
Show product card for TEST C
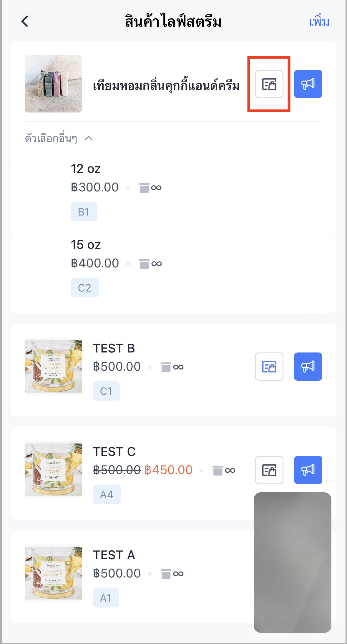[269, 470]
